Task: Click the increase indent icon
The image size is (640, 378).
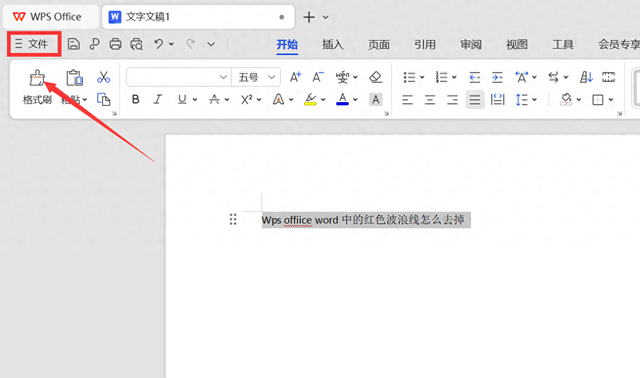Action: [x=497, y=77]
